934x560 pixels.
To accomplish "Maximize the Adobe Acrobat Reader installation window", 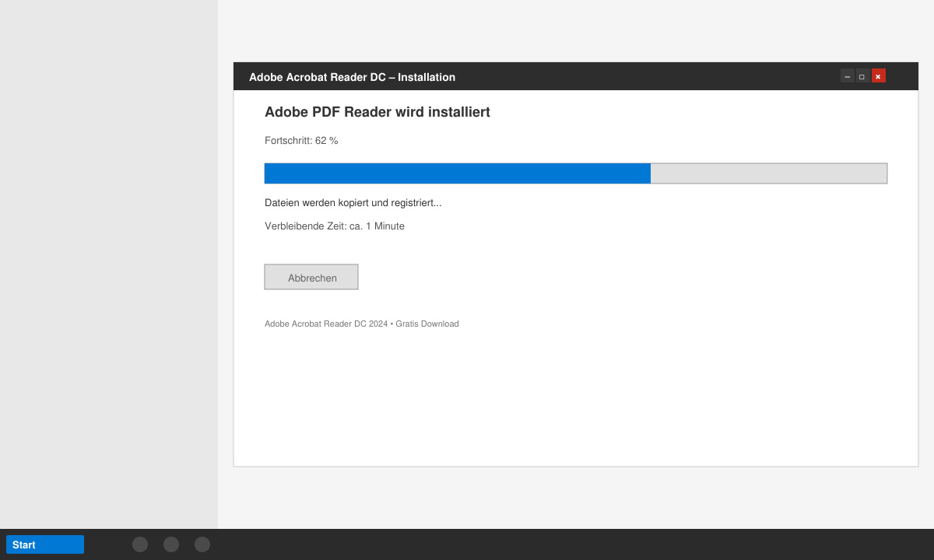I will tap(863, 75).
